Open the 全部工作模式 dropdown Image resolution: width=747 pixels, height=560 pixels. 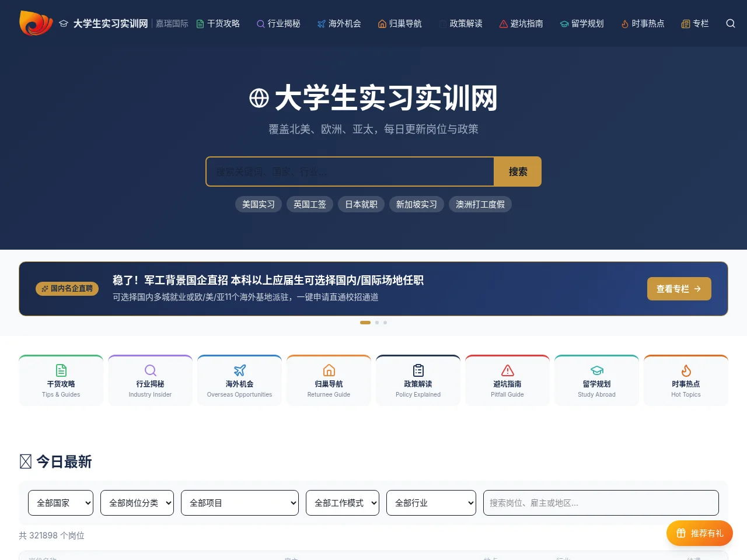[x=343, y=503]
